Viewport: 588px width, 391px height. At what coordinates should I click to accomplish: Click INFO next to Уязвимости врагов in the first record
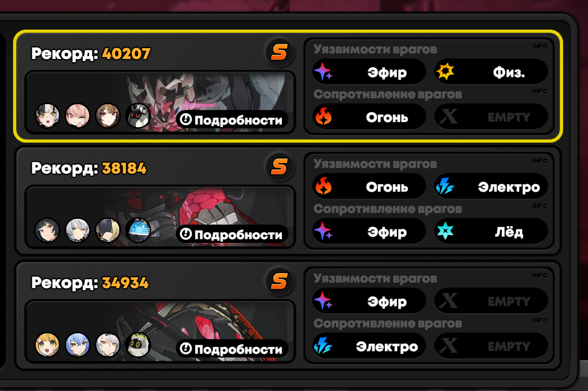[x=540, y=47]
